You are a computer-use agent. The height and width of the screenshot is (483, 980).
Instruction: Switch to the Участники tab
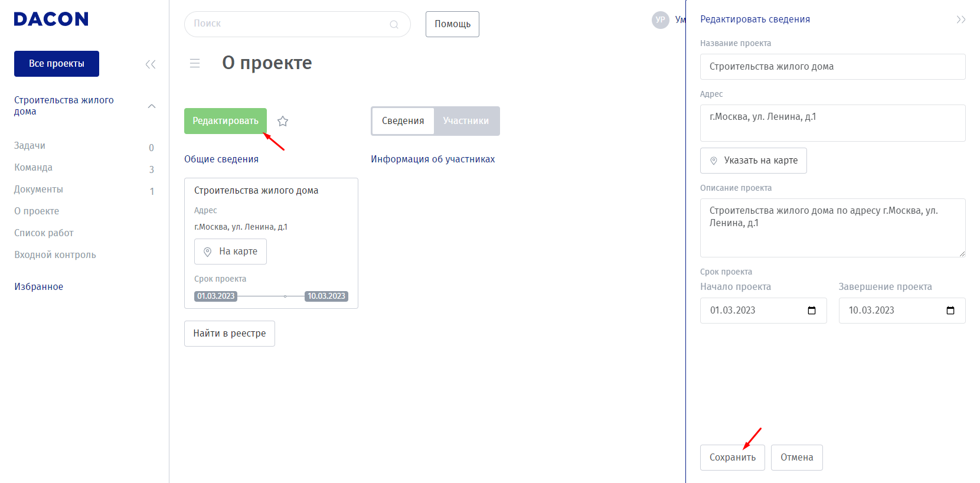click(466, 121)
